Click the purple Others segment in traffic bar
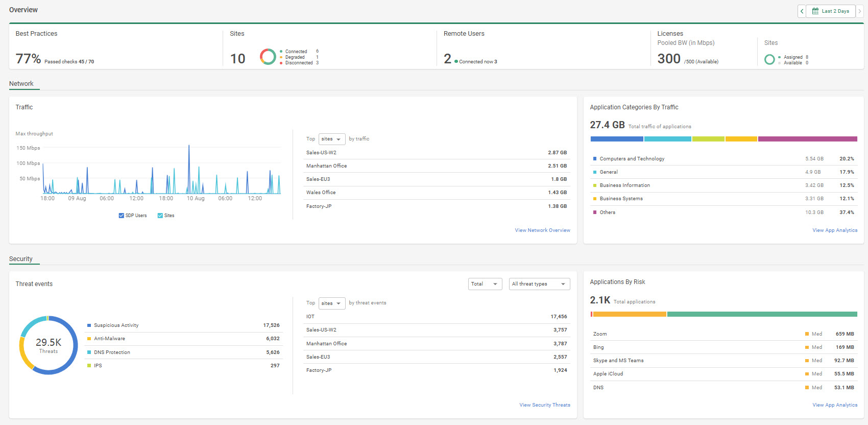 pos(807,139)
